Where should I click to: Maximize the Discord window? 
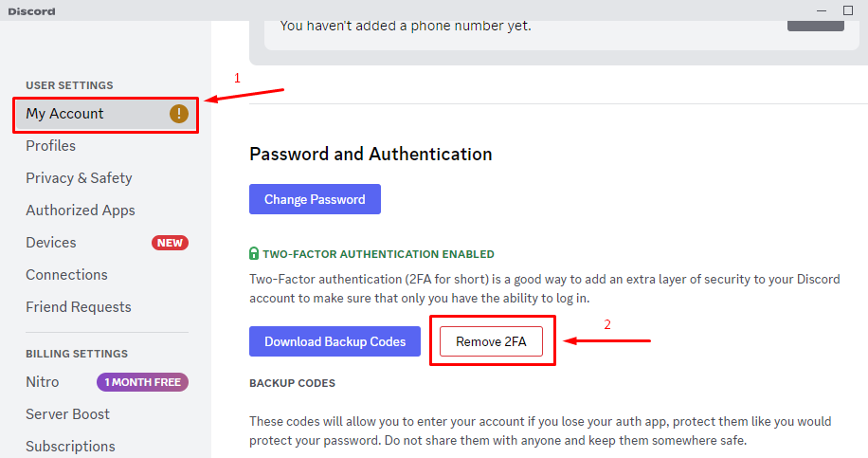(848, 10)
